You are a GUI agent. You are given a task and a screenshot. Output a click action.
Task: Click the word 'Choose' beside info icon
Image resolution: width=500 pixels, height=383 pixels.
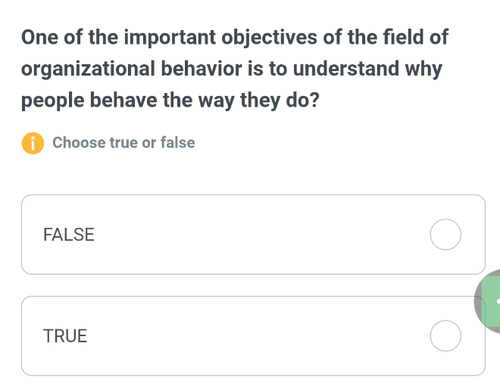(79, 143)
